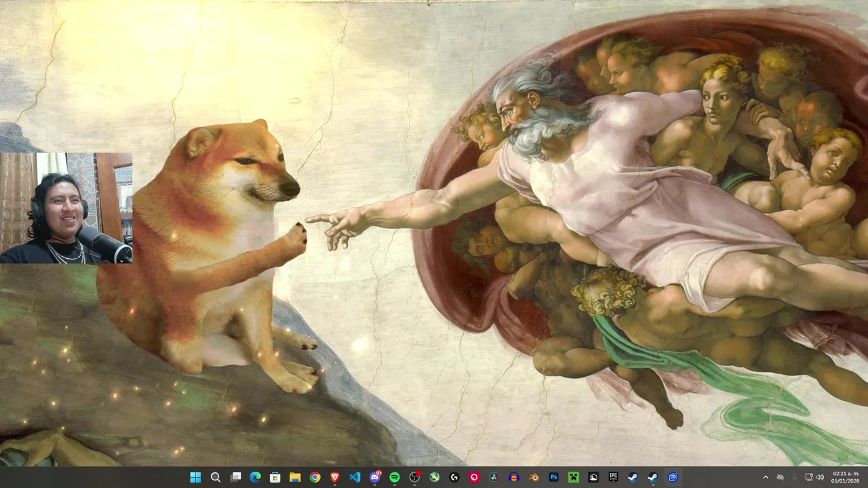Image resolution: width=868 pixels, height=488 pixels.
Task: Open OBS Studio from the taskbar
Action: [x=414, y=477]
